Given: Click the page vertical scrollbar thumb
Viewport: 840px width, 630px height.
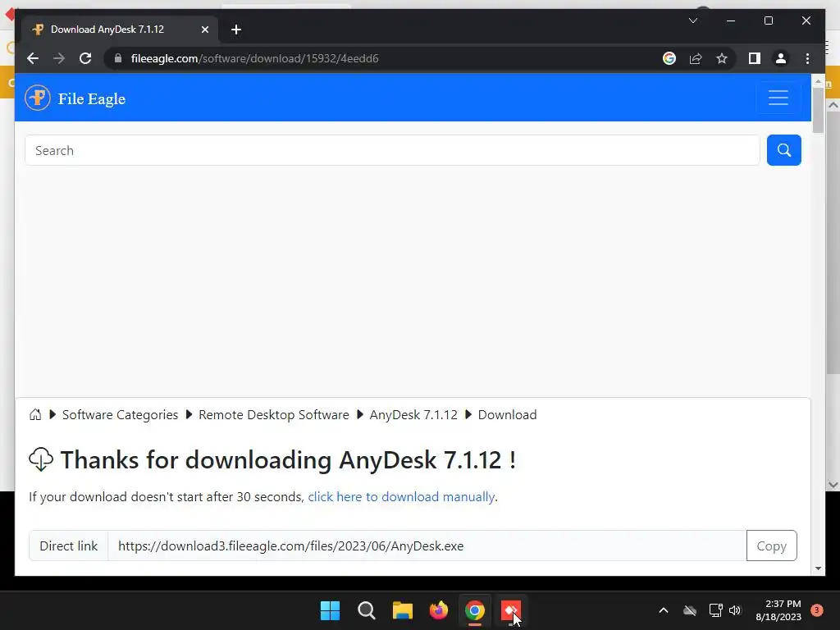Looking at the screenshot, I should tap(818, 110).
